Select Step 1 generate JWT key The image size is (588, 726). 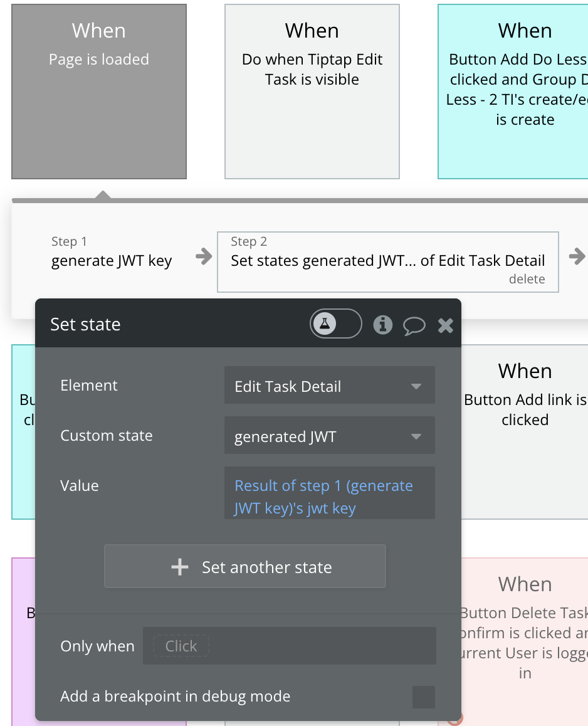point(111,254)
